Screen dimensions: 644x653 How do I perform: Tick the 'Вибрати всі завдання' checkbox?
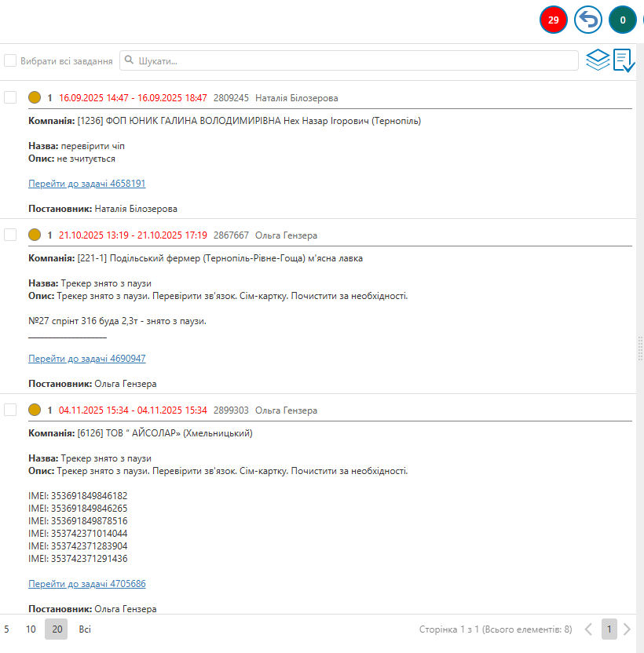coord(10,60)
